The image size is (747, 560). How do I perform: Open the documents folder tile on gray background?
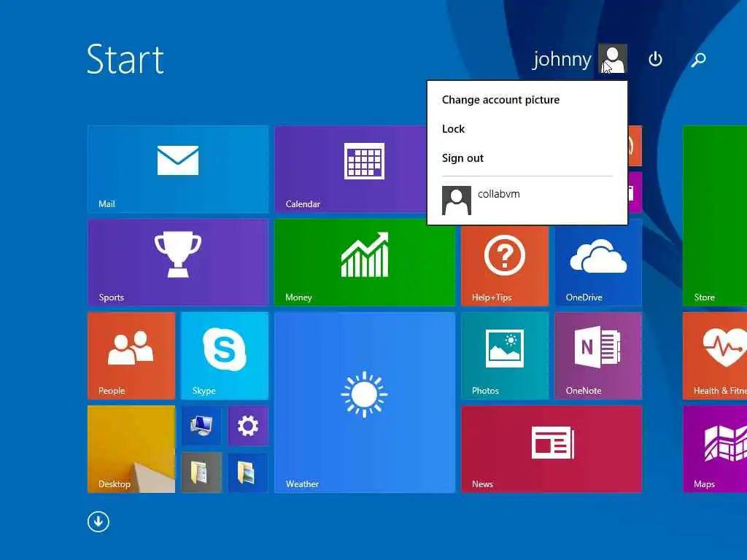tap(201, 472)
